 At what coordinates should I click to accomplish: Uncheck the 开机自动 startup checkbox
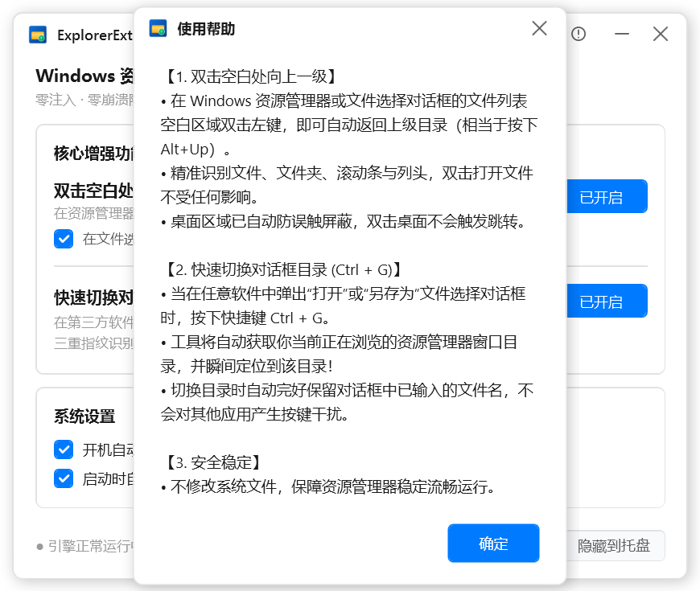pyautogui.click(x=64, y=449)
